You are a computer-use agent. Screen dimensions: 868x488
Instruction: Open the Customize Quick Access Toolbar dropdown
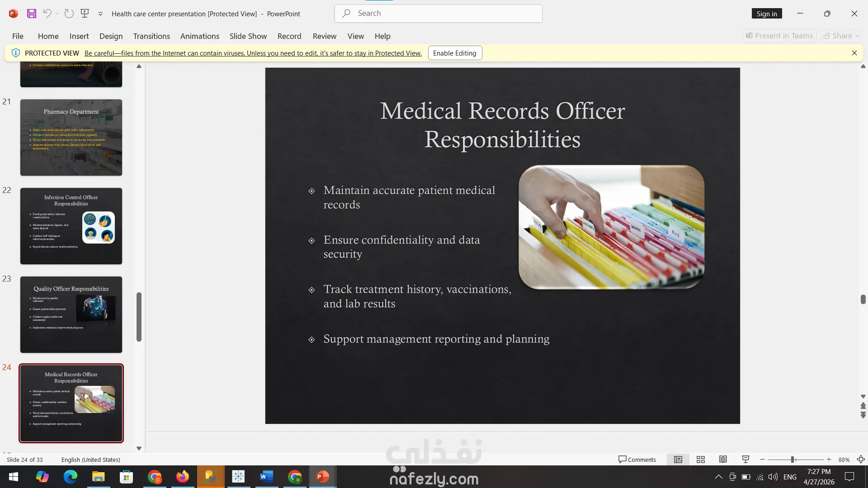pyautogui.click(x=100, y=14)
